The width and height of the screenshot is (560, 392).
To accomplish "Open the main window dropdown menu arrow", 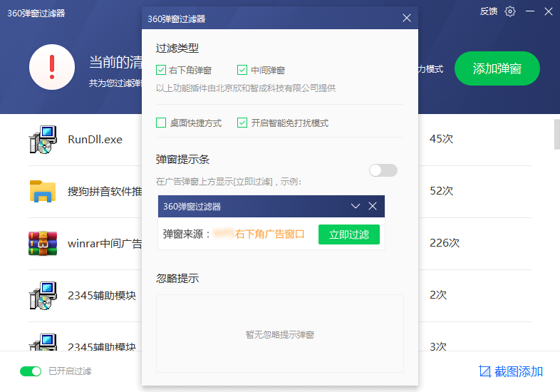I will click(x=529, y=11).
